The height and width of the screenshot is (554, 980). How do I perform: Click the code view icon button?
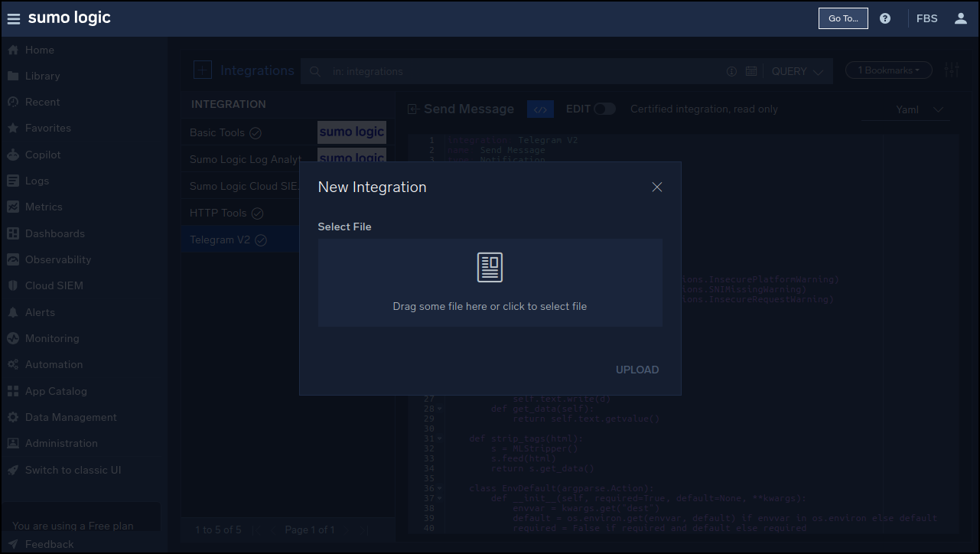540,109
